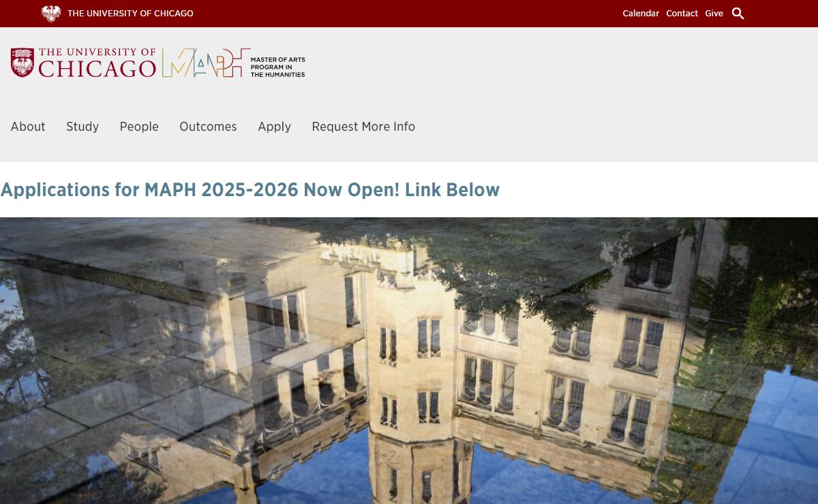This screenshot has width=818, height=504.
Task: Click the white phoenix crest in top bar
Action: (51, 14)
